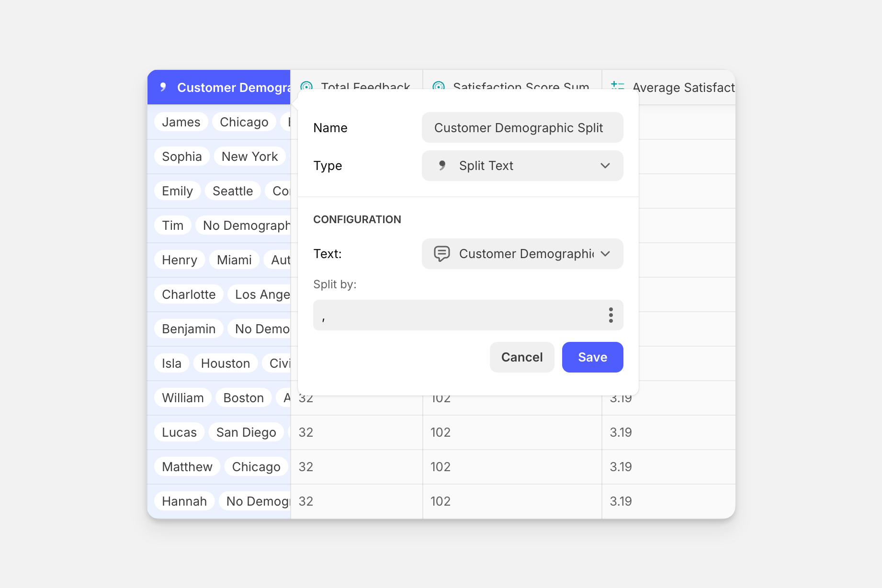Click the Satisfaction Score Sum column icon

439,85
